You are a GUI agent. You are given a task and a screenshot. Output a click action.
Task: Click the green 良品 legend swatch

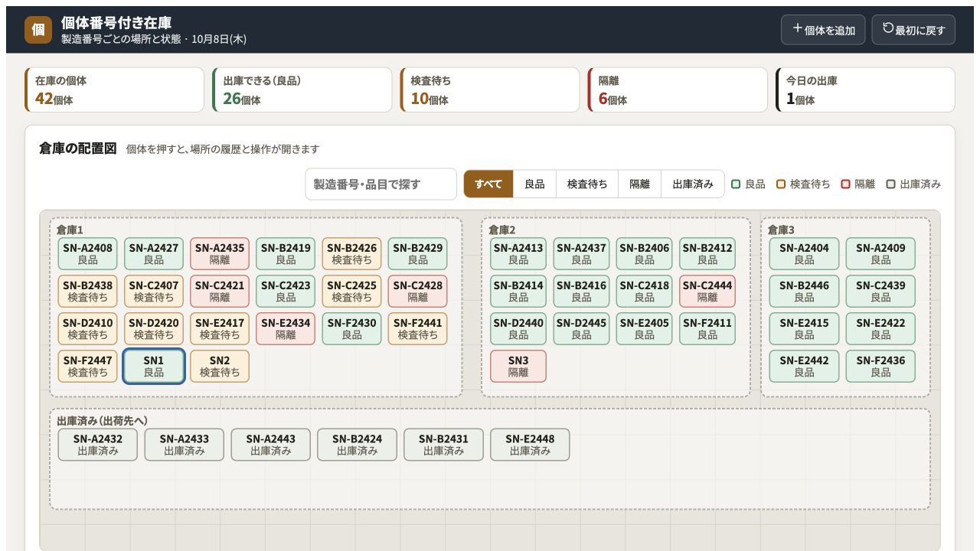pos(736,184)
